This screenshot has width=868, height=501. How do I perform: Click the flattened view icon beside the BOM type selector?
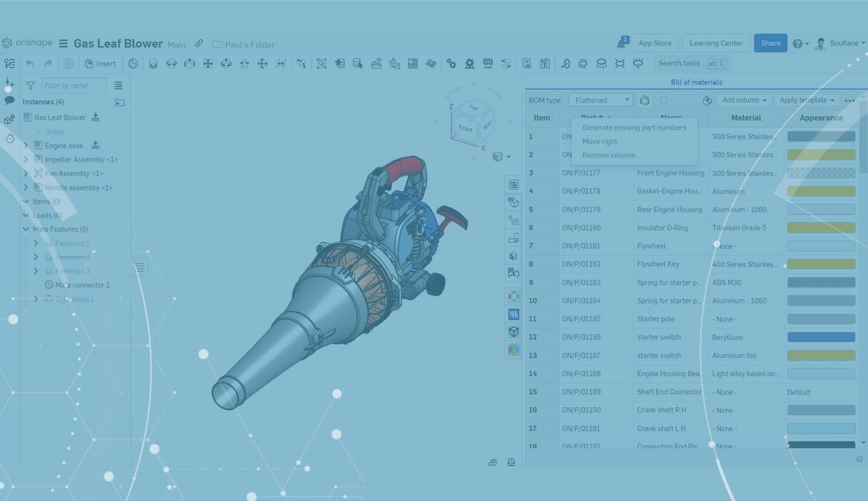(644, 100)
